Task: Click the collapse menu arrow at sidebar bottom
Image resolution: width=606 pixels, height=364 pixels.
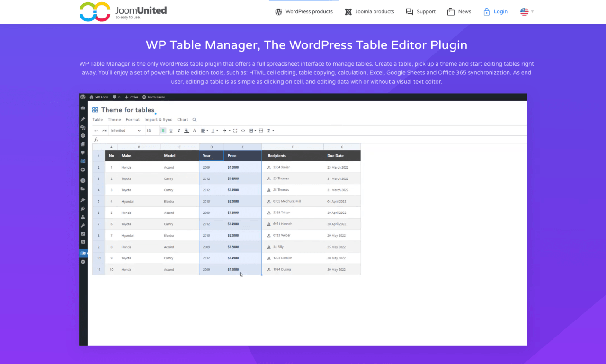Action: (x=83, y=262)
